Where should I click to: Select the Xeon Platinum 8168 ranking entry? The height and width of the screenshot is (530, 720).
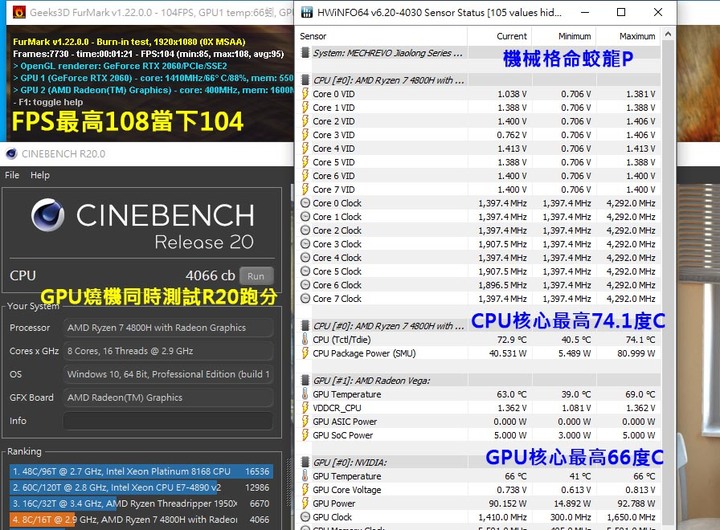[141, 471]
